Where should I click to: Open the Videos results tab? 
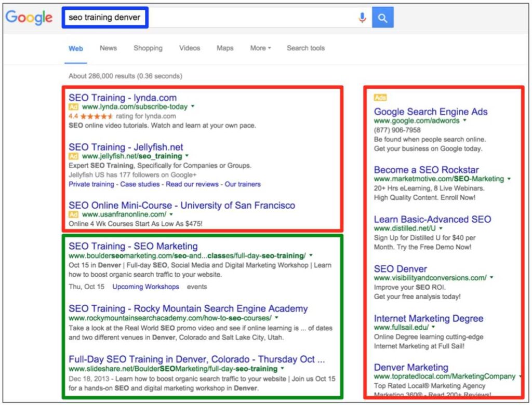pyautogui.click(x=190, y=48)
